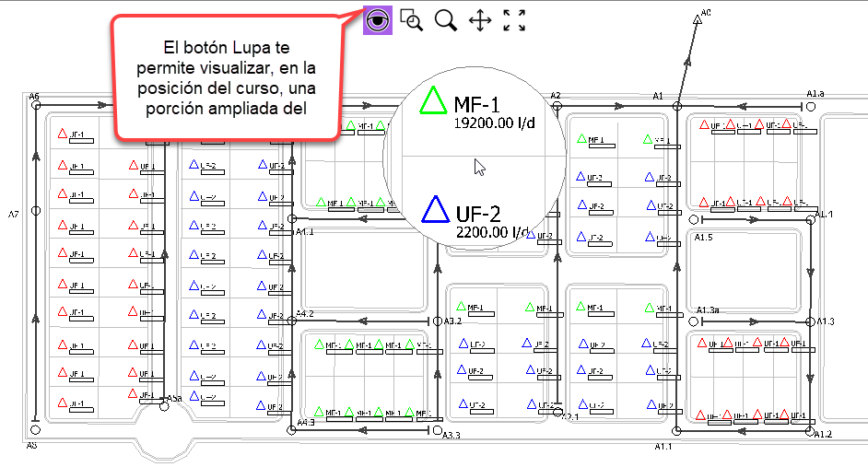868x467 pixels.
Task: Select node A4.3 at bottom
Action: click(293, 430)
